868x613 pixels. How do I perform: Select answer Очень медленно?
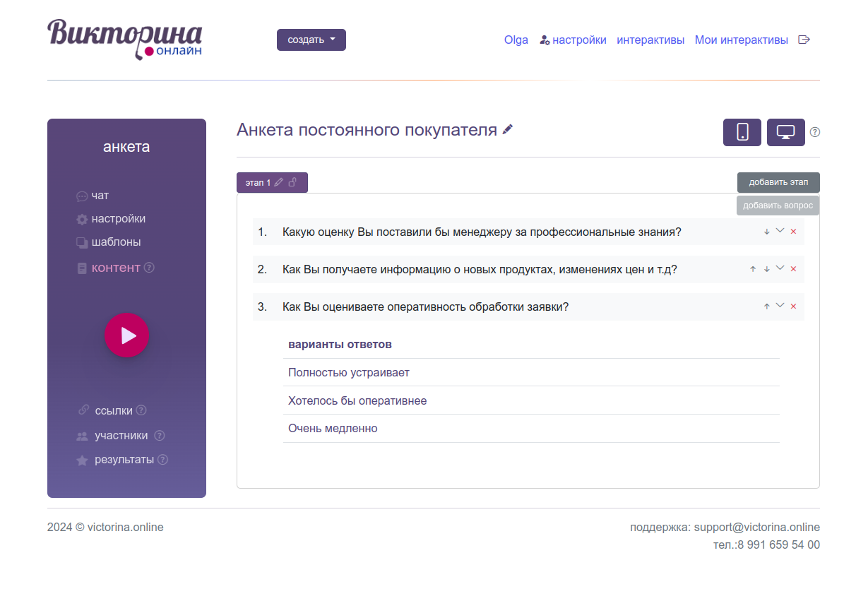click(x=333, y=428)
